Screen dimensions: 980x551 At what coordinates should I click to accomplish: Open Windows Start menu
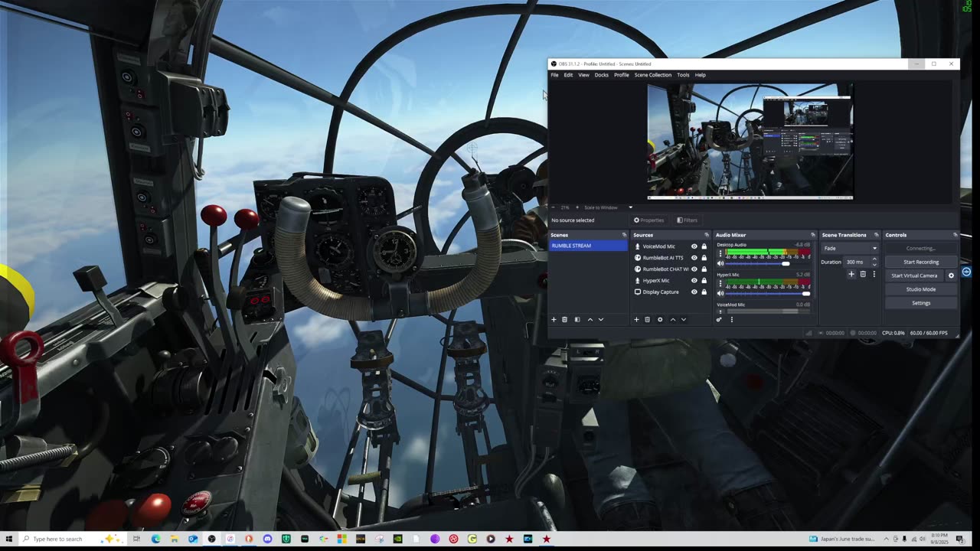[9, 539]
